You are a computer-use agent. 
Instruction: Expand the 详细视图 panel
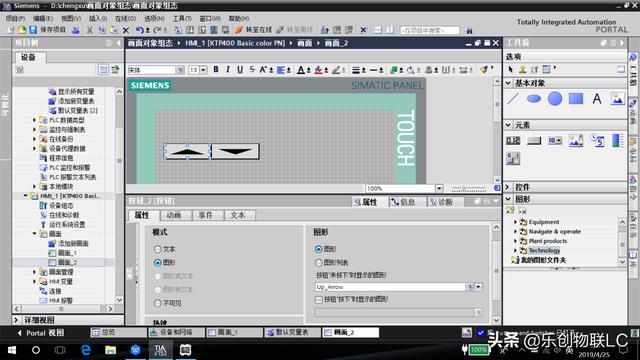(x=16, y=320)
